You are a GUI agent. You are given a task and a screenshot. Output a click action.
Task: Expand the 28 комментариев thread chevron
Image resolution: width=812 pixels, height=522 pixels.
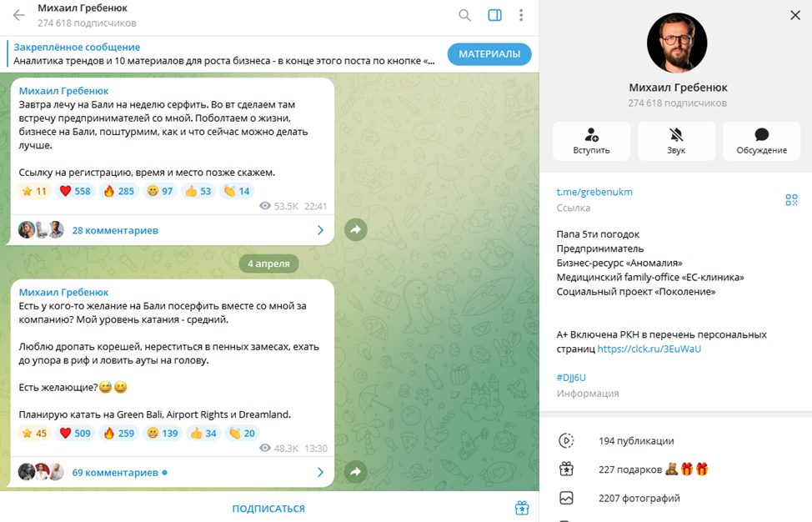(320, 230)
